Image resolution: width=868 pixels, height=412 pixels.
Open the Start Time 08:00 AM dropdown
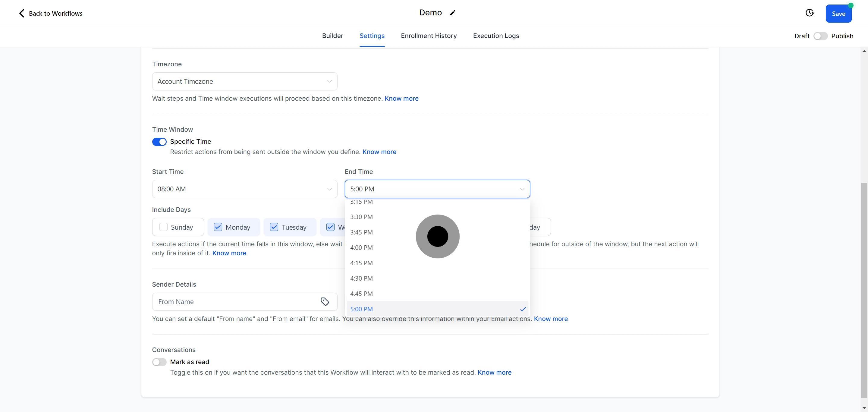pos(245,189)
